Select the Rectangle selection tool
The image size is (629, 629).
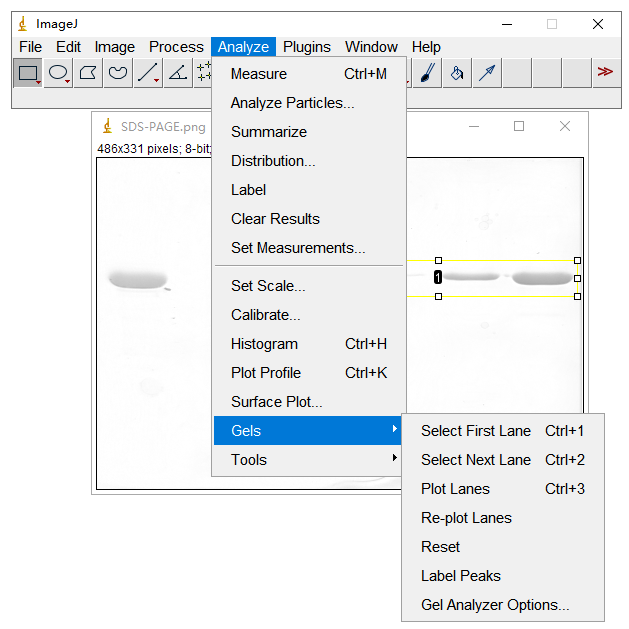(x=28, y=72)
